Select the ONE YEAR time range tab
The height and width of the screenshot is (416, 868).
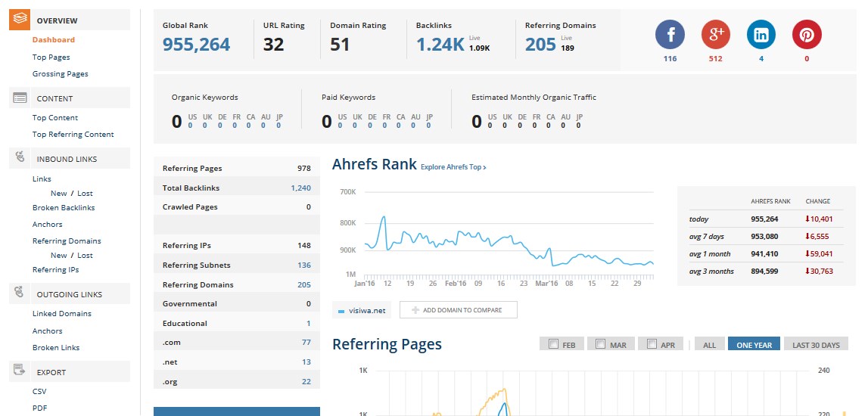coord(754,343)
